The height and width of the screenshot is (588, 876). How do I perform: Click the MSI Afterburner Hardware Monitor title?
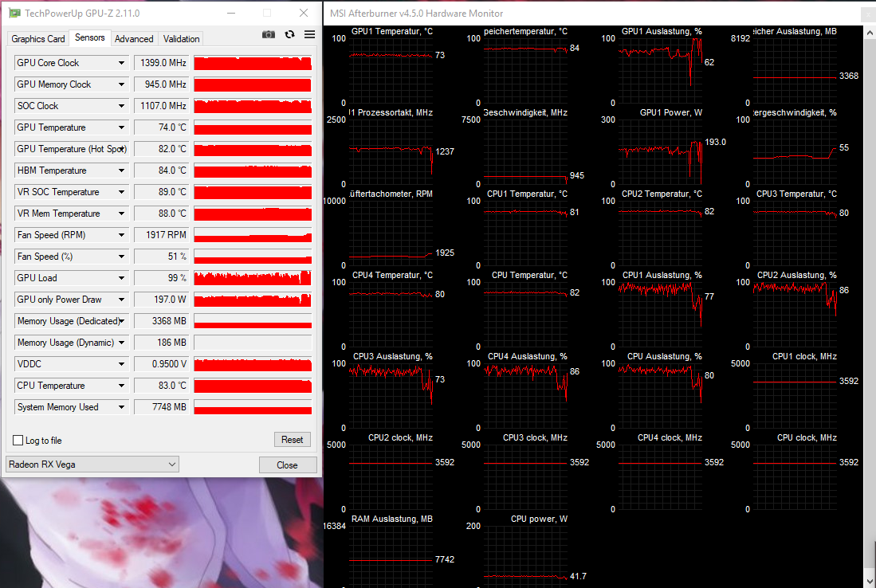[x=417, y=14]
